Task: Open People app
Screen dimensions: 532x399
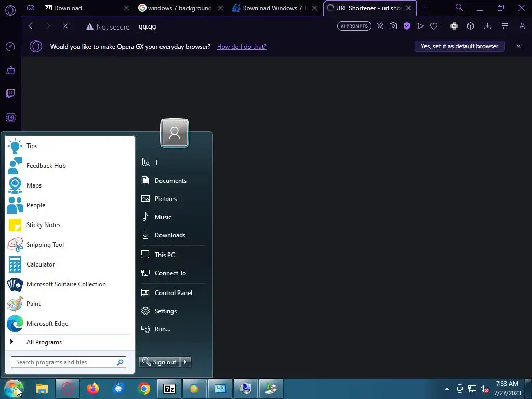Action: click(x=69, y=205)
